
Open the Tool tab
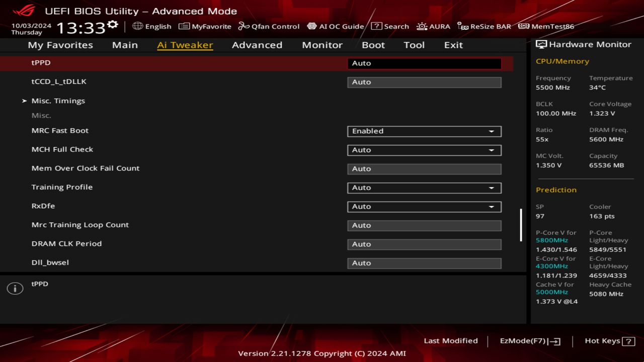coord(414,45)
